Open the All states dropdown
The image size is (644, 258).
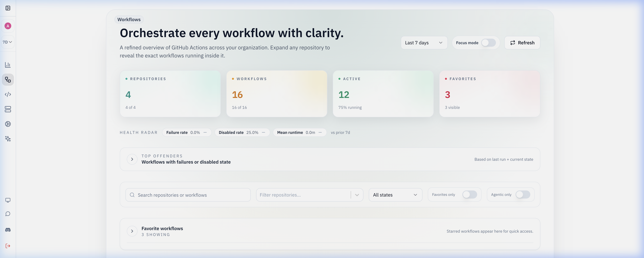(395, 195)
